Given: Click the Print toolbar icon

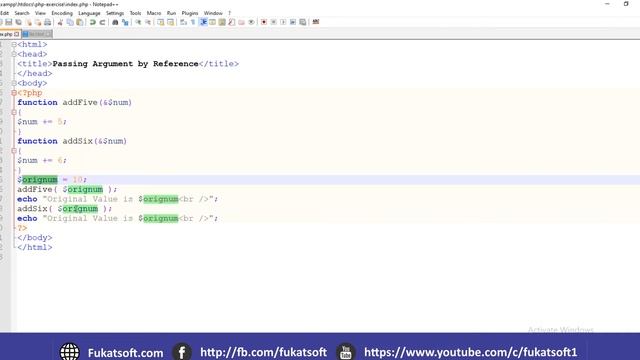Looking at the screenshot, I should (48, 22).
